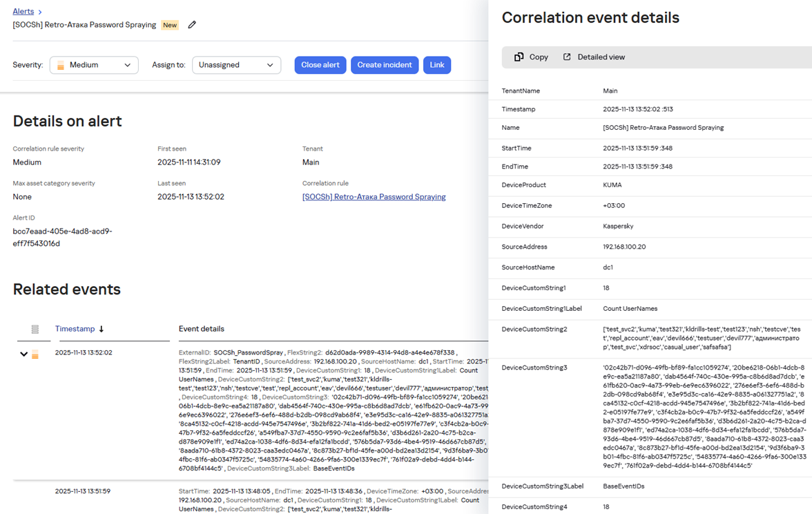Open the Detailed view external link icon
This screenshot has width=812, height=514.
click(567, 57)
